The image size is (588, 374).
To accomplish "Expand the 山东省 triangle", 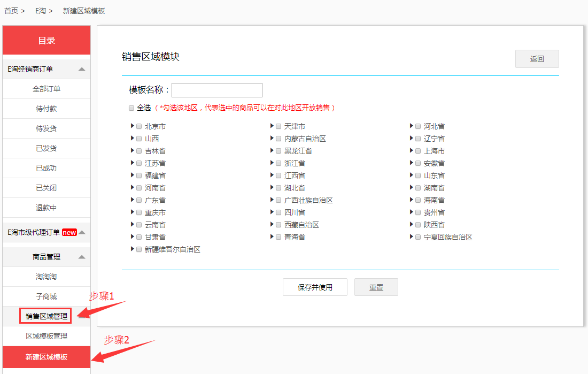I will coord(412,175).
